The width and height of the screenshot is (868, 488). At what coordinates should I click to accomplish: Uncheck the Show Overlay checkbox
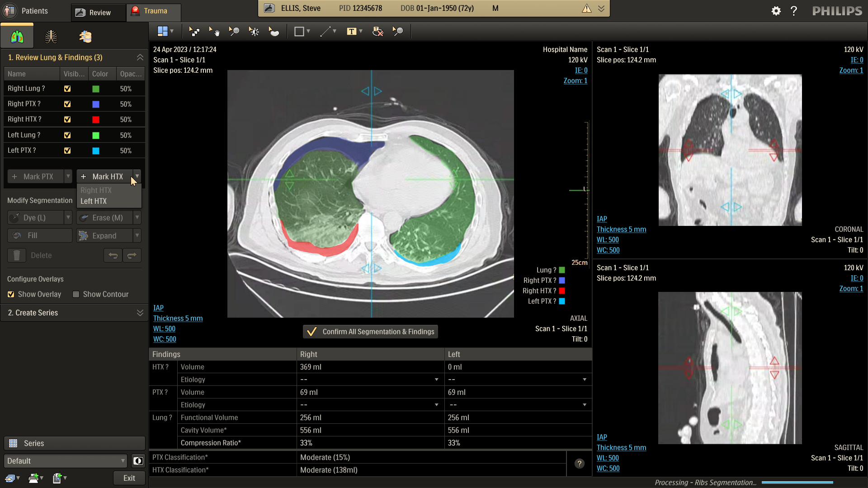coord(11,295)
